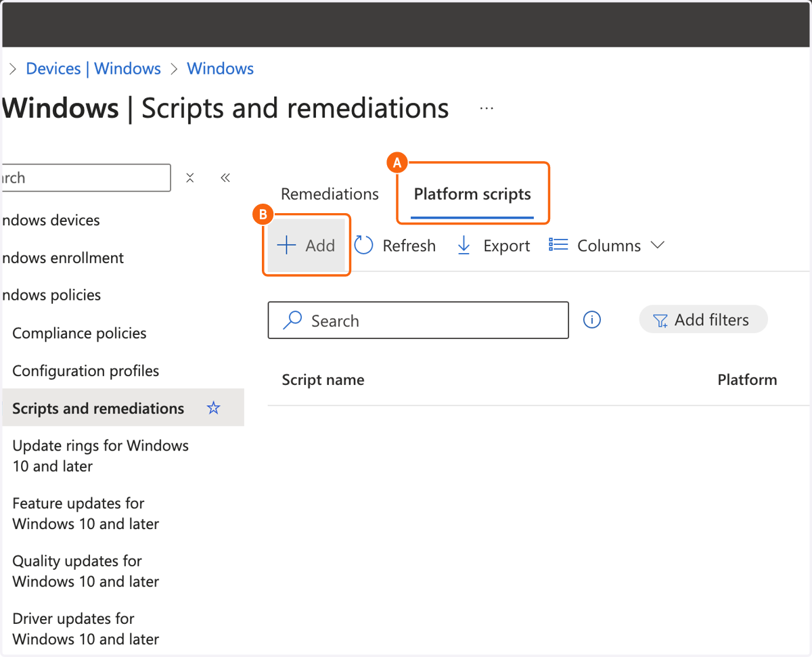The width and height of the screenshot is (812, 657).
Task: Select the Platform scripts tab
Action: [472, 194]
